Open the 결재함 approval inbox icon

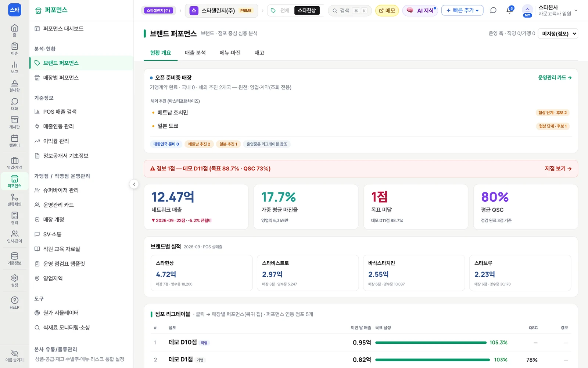(14, 85)
